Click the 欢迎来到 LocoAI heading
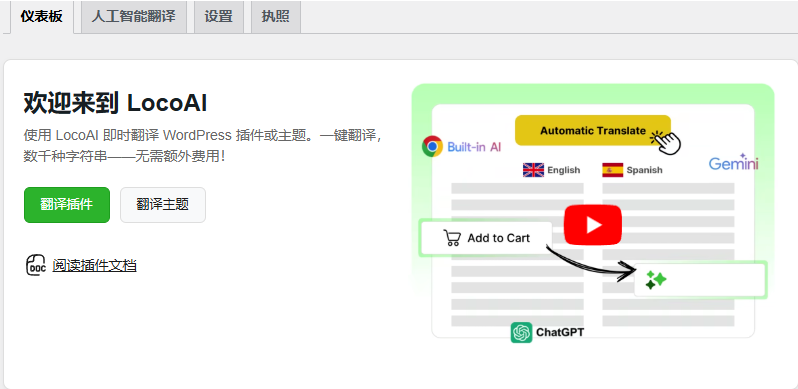The width and height of the screenshot is (798, 389). click(116, 103)
